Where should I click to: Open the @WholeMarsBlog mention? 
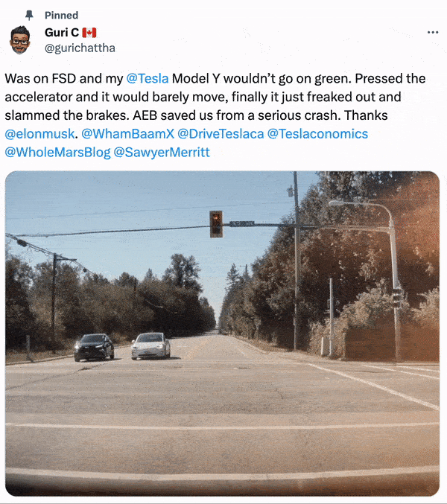point(57,153)
